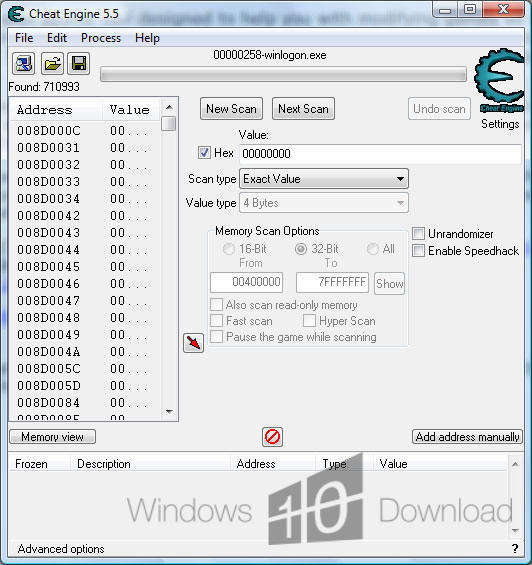The image size is (532, 565).
Task: Check Pause the game while scanning
Action: 216,337
